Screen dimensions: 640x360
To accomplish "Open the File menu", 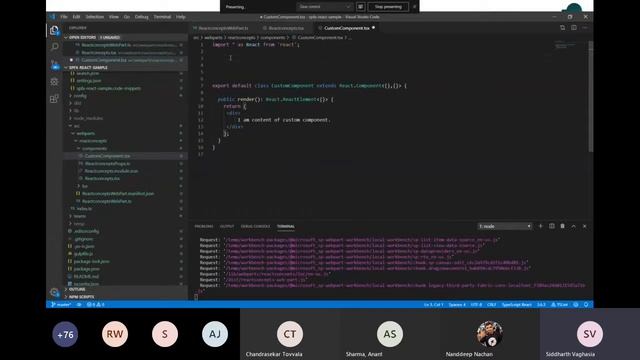I will pos(64,17).
